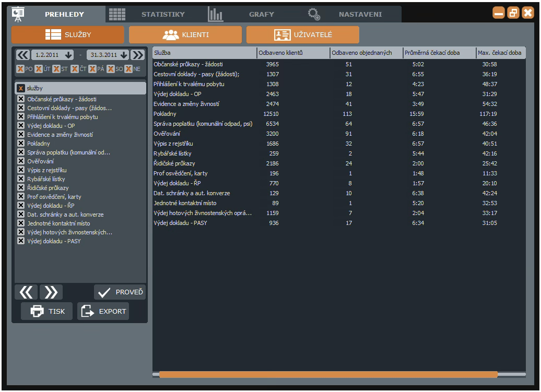Click max wait value 117:19
The width and height of the screenshot is (541, 392).
[488, 114]
